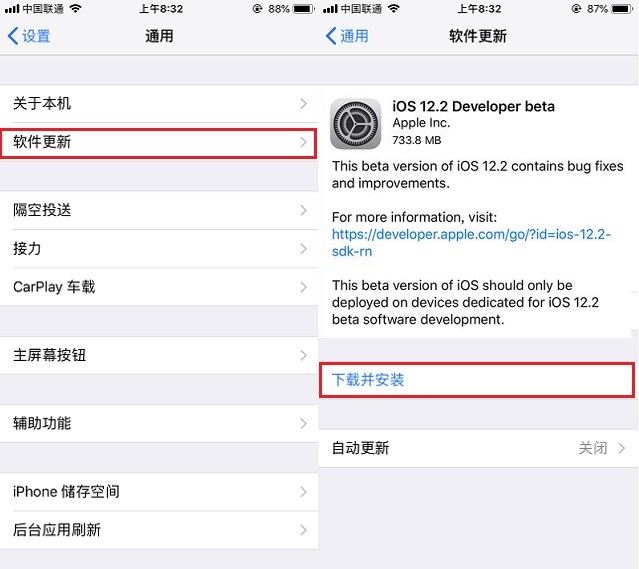Open the 后台应用刷新 row
This screenshot has width=639, height=569.
click(x=159, y=530)
